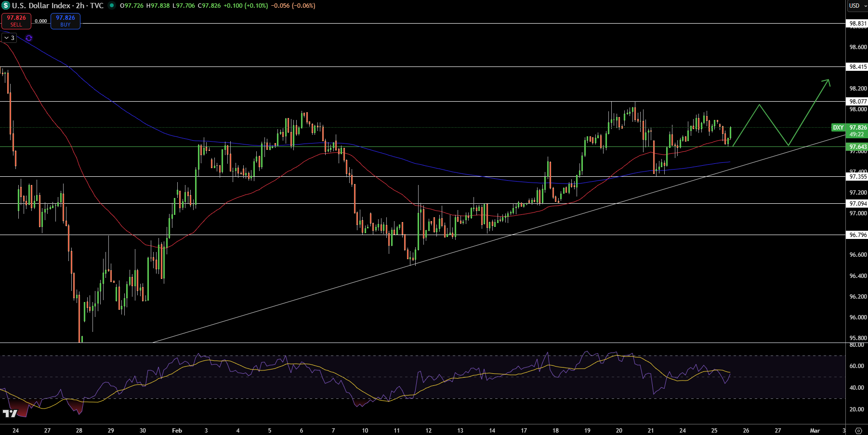Viewport: 868px width, 435px height.
Task: Click the 96.400 price axis label
Action: (858, 276)
